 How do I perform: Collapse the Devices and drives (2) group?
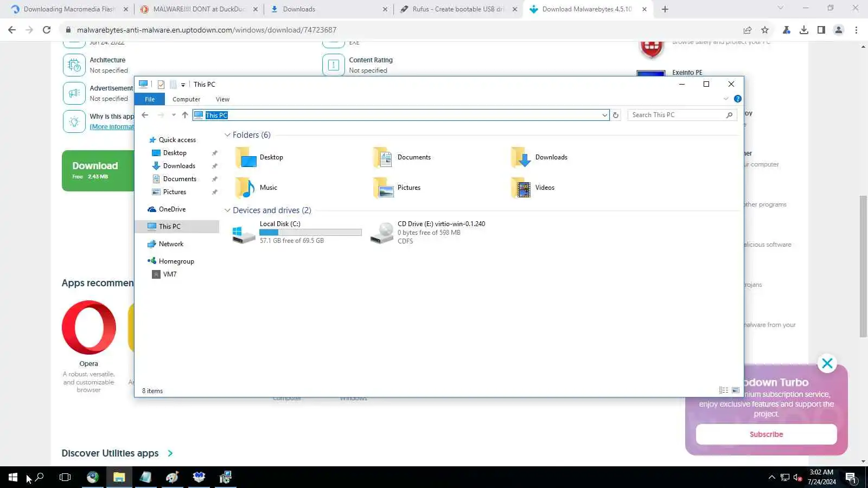[x=227, y=210]
